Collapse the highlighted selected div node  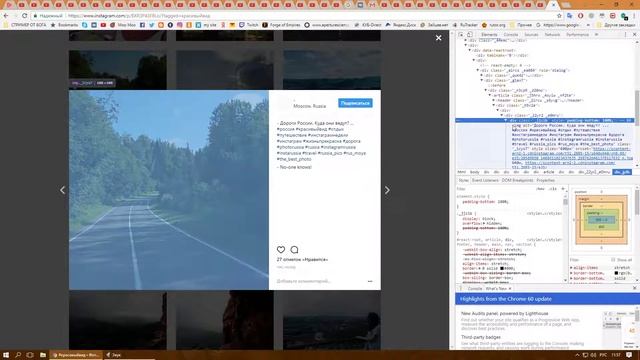point(505,120)
